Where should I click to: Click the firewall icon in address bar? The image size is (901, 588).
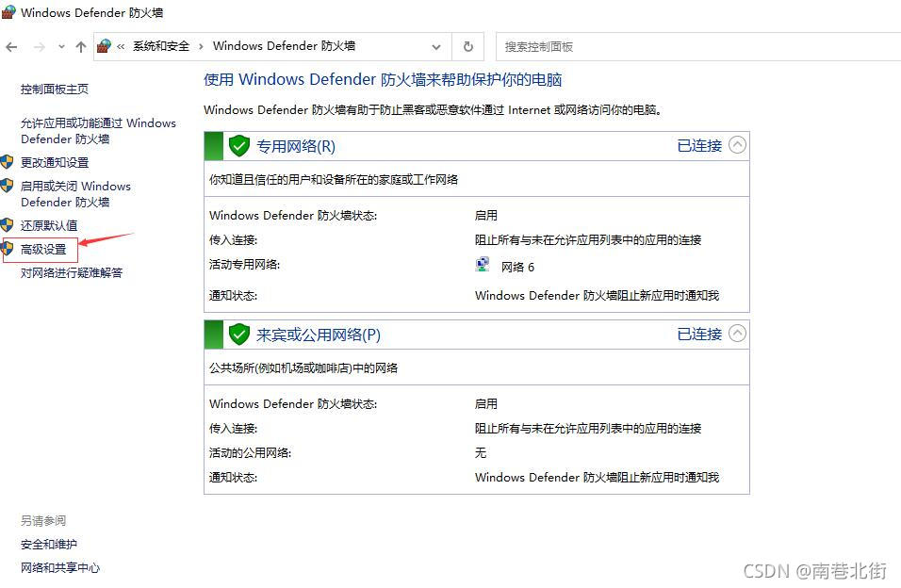point(104,46)
